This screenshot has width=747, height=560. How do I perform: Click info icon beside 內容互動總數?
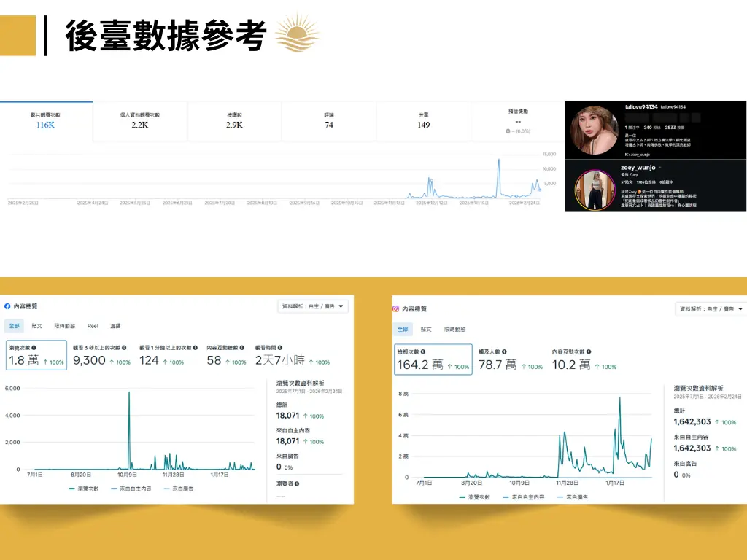(x=242, y=348)
